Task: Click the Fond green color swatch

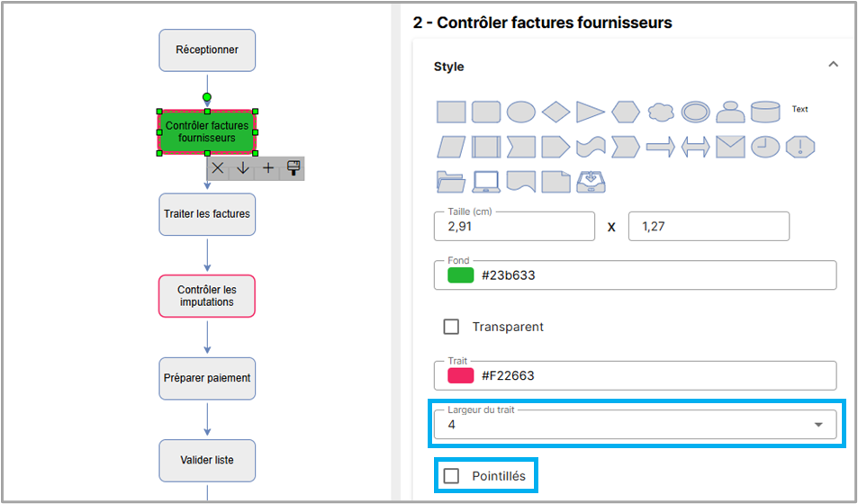Action: 461,275
